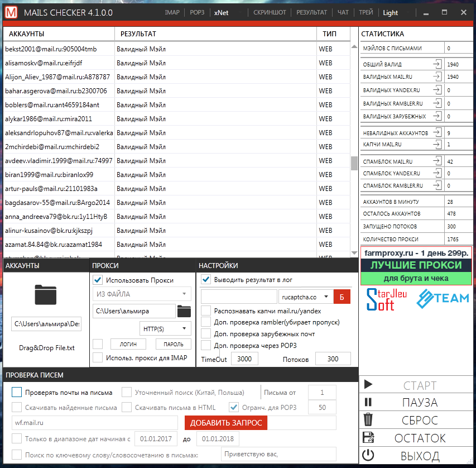The image size is (476, 468).
Task: Click the red Б balance button
Action: point(342,297)
